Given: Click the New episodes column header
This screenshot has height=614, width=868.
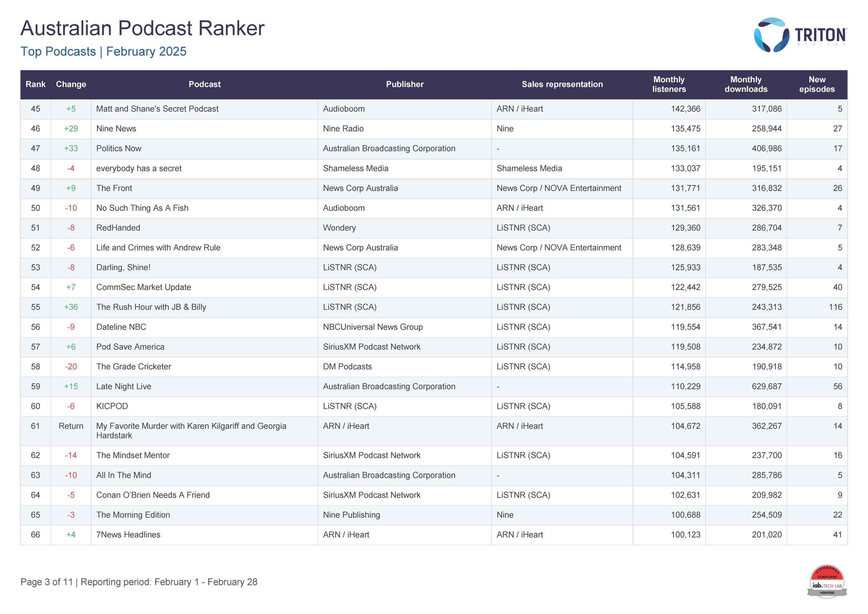Looking at the screenshot, I should coord(817,84).
